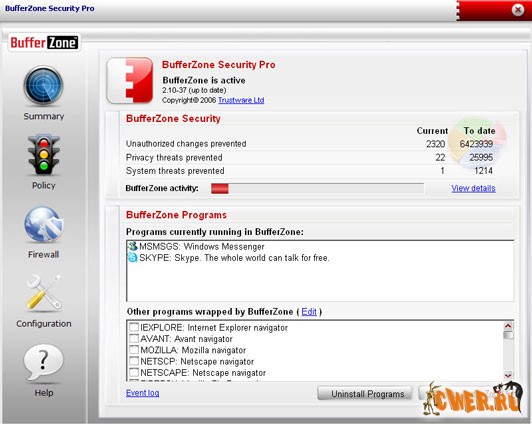Click the To date column header
Screen dimensions: 532x424
479,131
